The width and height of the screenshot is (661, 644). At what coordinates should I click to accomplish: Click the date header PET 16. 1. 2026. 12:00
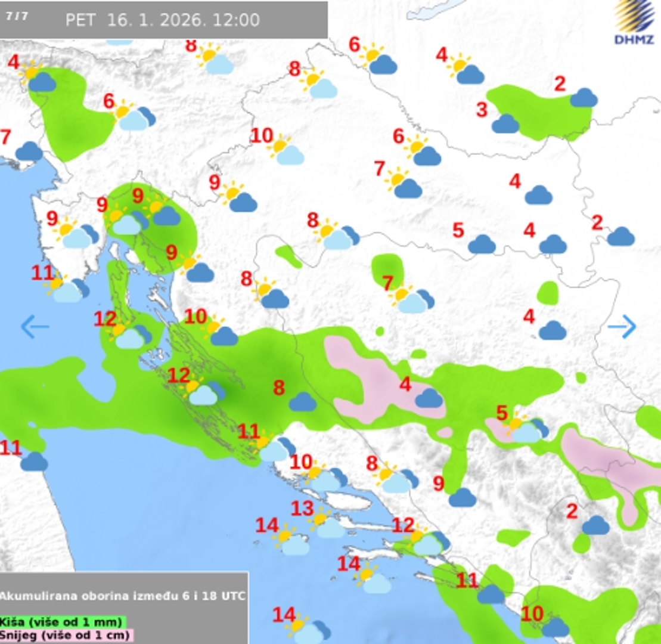point(162,20)
